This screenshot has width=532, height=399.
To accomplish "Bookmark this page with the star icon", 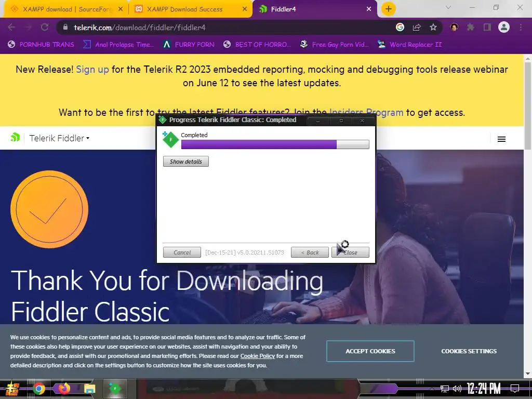I will click(x=433, y=27).
